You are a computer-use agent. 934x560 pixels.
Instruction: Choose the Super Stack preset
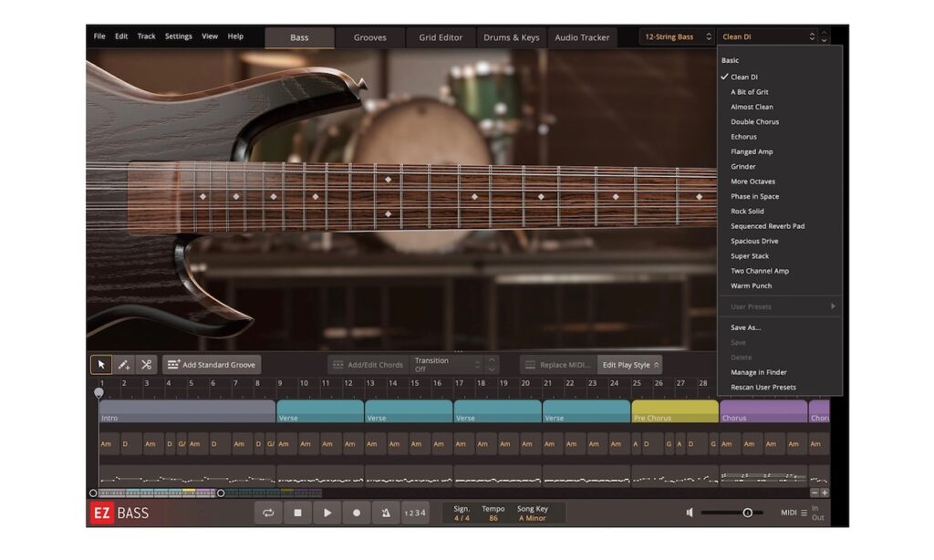tap(780, 255)
